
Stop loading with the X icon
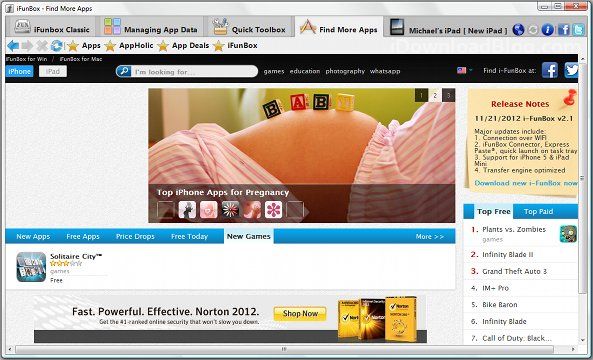42,46
